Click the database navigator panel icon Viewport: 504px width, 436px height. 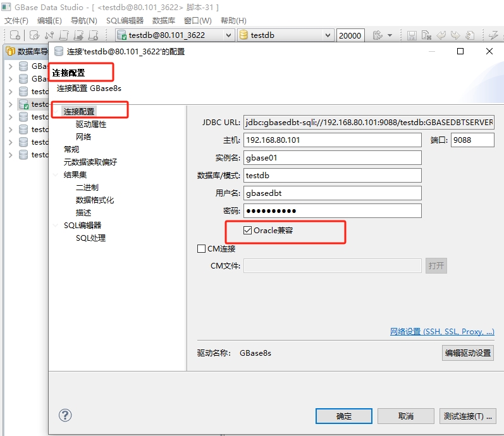(11, 51)
